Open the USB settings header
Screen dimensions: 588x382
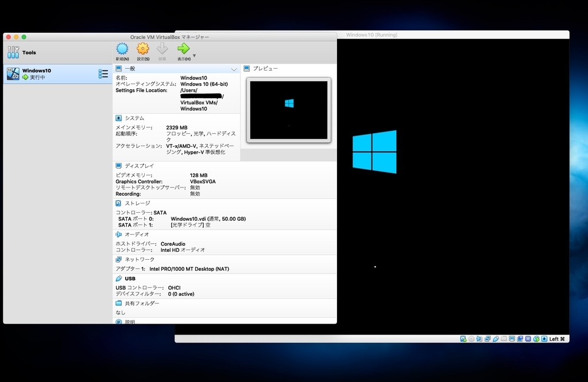click(x=130, y=279)
